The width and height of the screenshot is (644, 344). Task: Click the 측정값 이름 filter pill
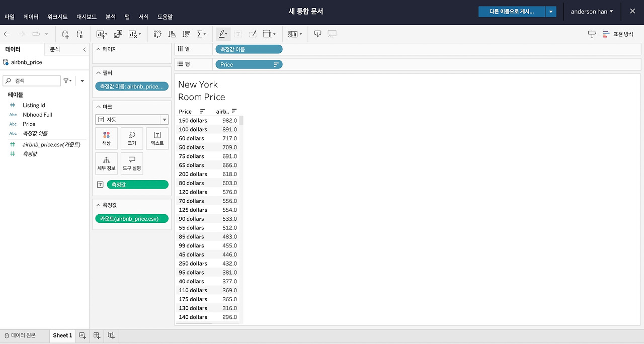(132, 87)
